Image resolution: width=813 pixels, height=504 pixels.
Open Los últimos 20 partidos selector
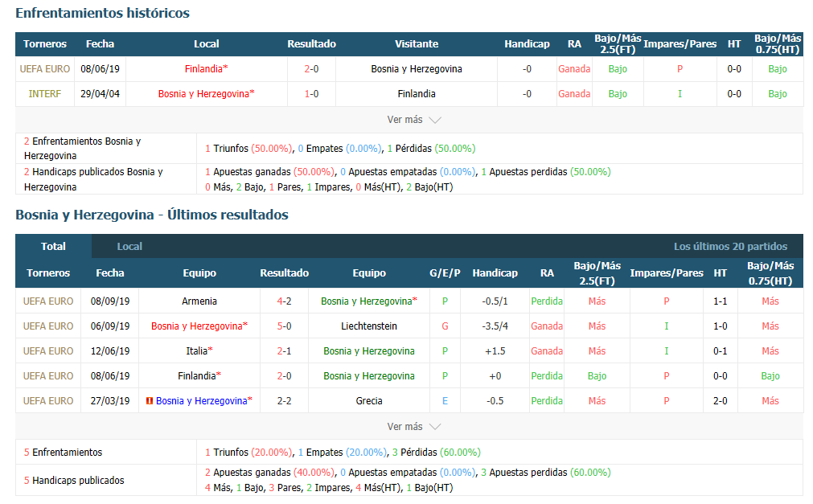pyautogui.click(x=730, y=246)
